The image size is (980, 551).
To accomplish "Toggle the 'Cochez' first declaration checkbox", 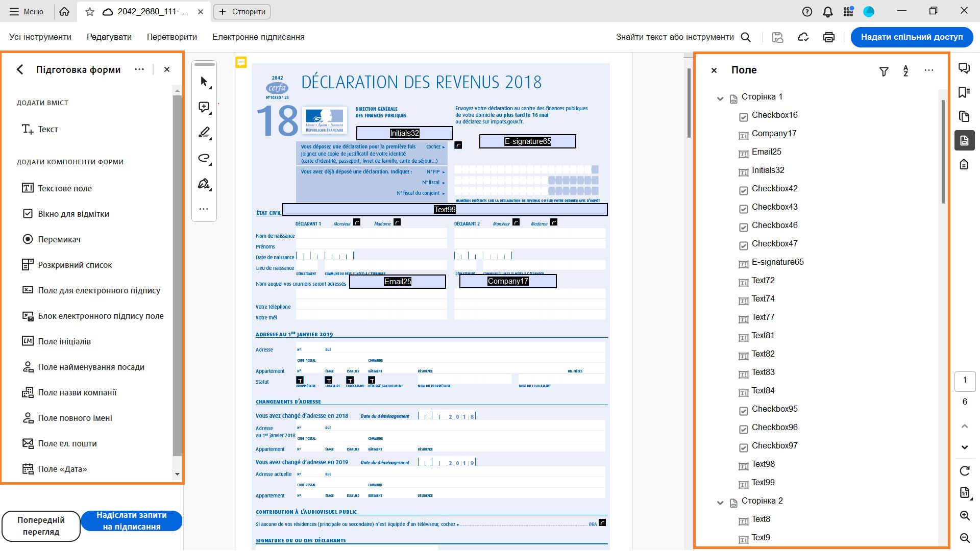I will (458, 145).
